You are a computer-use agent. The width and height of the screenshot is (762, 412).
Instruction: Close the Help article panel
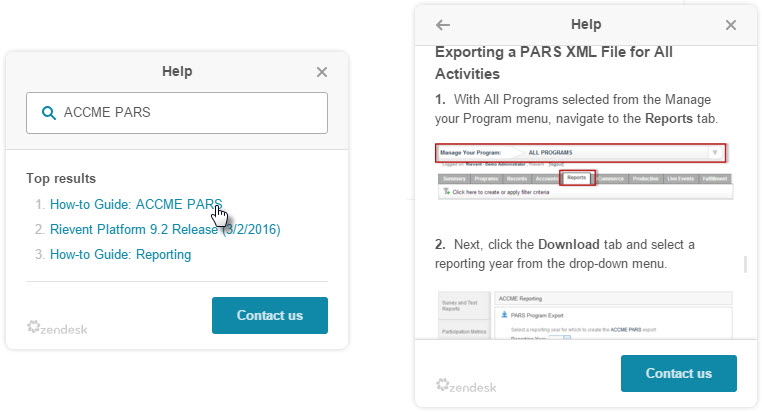point(730,25)
